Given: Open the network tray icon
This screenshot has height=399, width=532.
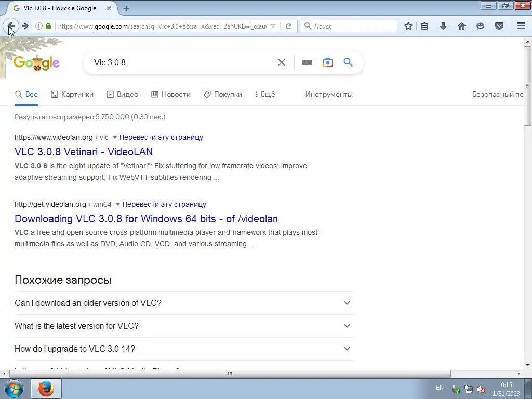Looking at the screenshot, I should click(x=469, y=389).
